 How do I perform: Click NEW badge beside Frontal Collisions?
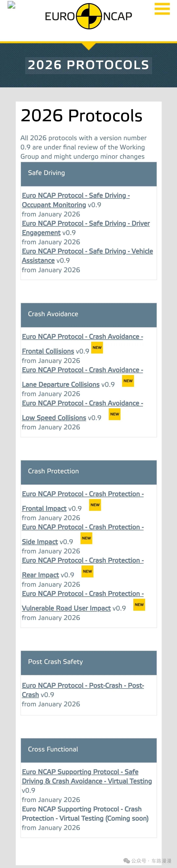97,347
